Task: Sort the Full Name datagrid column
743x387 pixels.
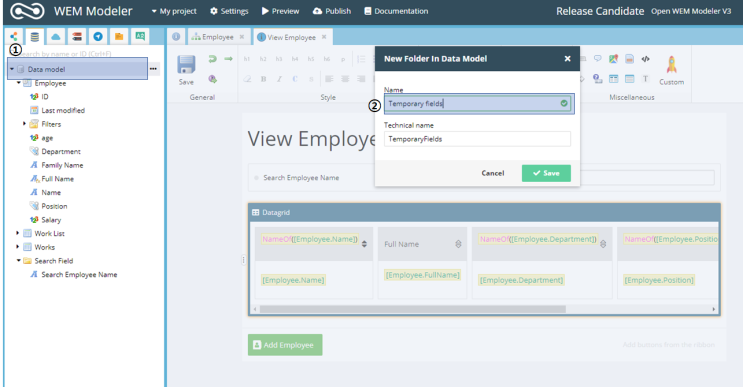Action: tap(458, 244)
